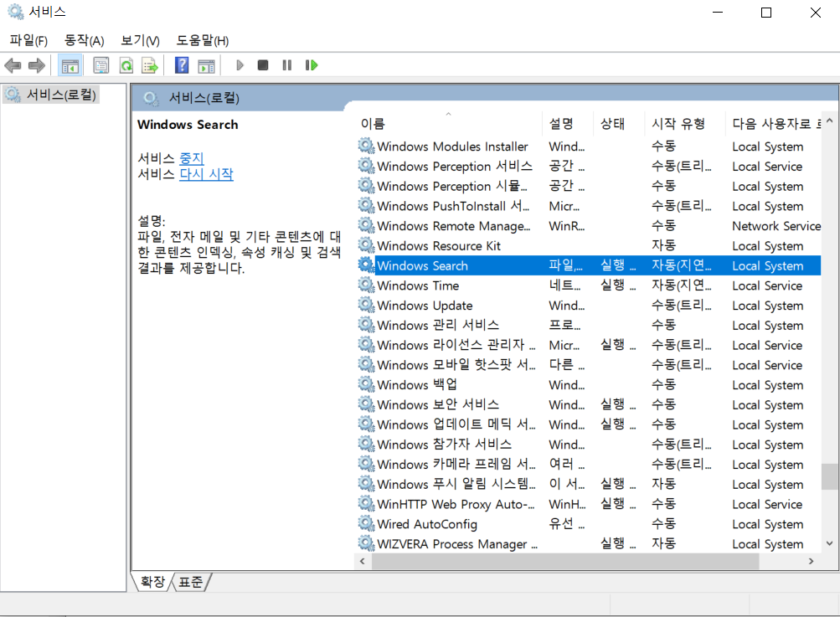Select the Windows Search service row

coord(589,265)
